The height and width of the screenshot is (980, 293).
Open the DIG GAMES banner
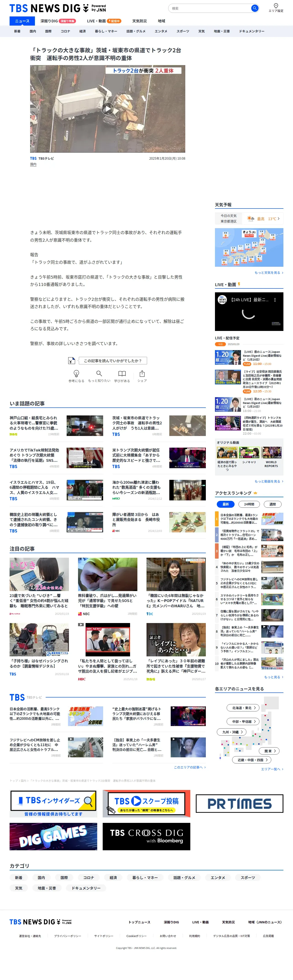coord(53,837)
